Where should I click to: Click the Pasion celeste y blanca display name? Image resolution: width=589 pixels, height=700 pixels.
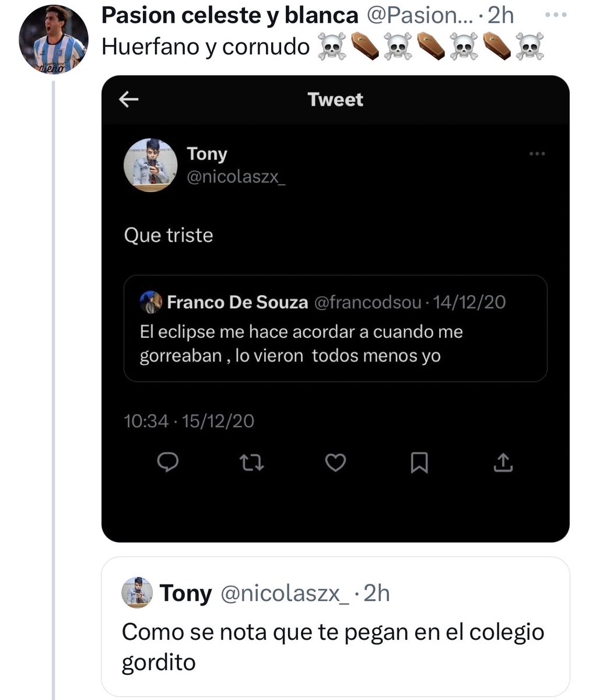coord(230,16)
